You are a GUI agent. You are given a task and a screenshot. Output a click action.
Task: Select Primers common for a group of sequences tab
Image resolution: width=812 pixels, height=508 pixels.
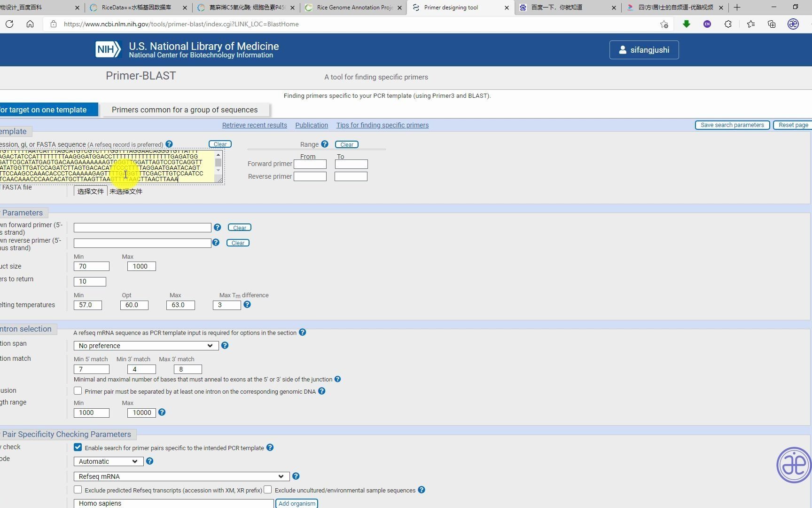tap(185, 110)
